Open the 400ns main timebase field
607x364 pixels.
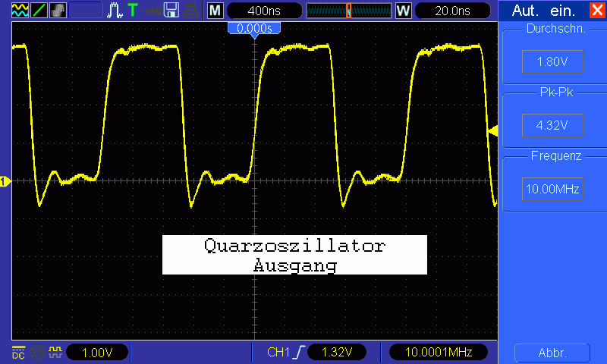pos(264,11)
